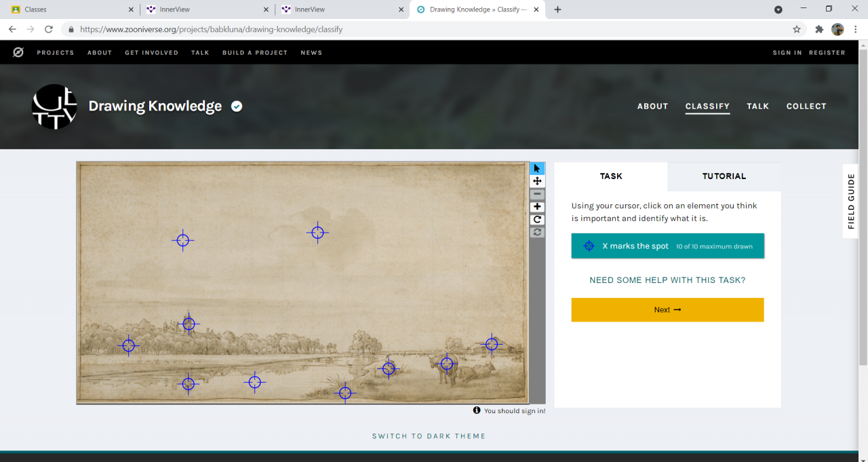Click the Drawing Knowledge project avatar
Screen dimensions: 868x462
click(x=54, y=107)
